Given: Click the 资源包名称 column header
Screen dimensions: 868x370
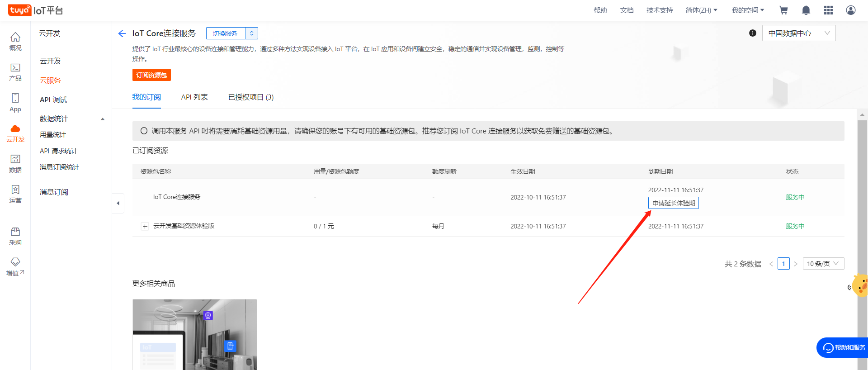Looking at the screenshot, I should tap(156, 171).
